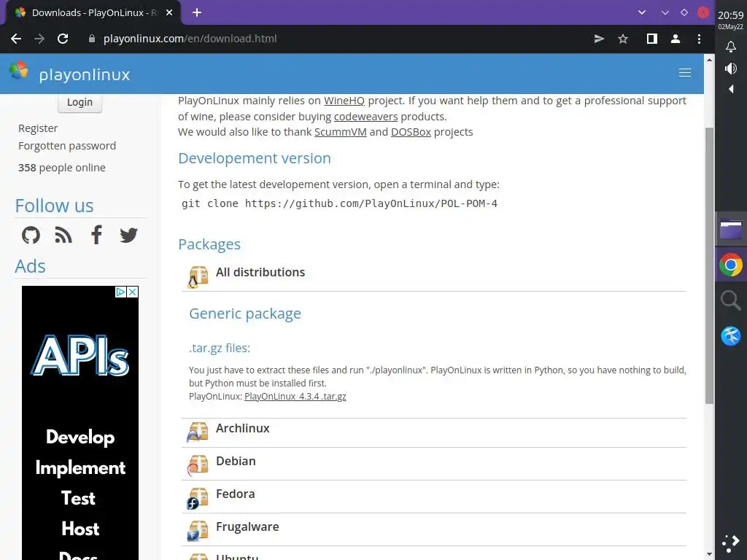Click the AdChoices icon on the ad
Screen dimensions: 747x560
pos(121,292)
